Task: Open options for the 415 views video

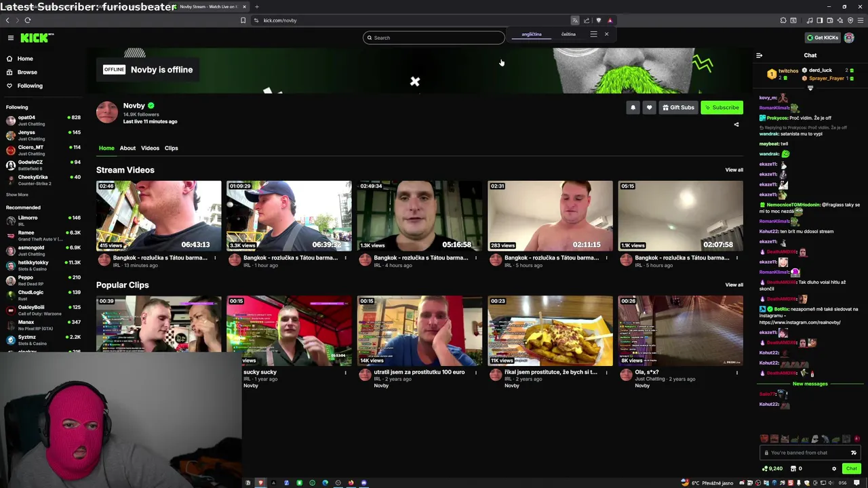Action: 215,258
